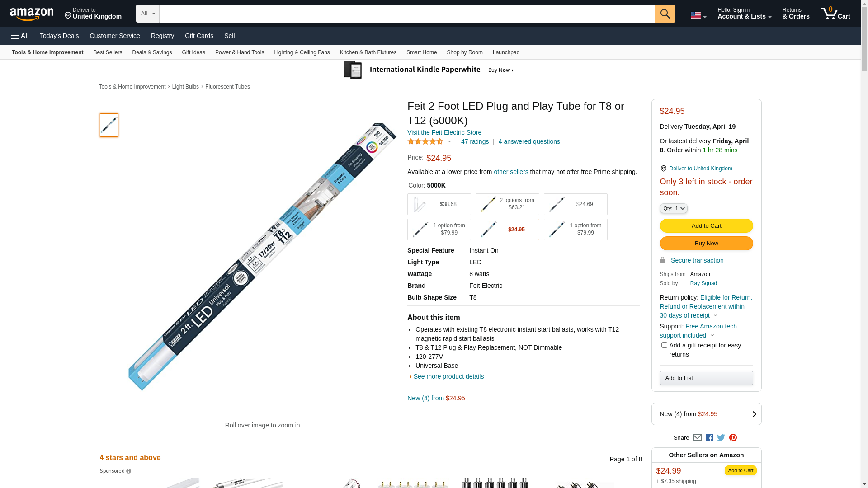
Task: Click the magnifier search submit button
Action: tap(665, 14)
